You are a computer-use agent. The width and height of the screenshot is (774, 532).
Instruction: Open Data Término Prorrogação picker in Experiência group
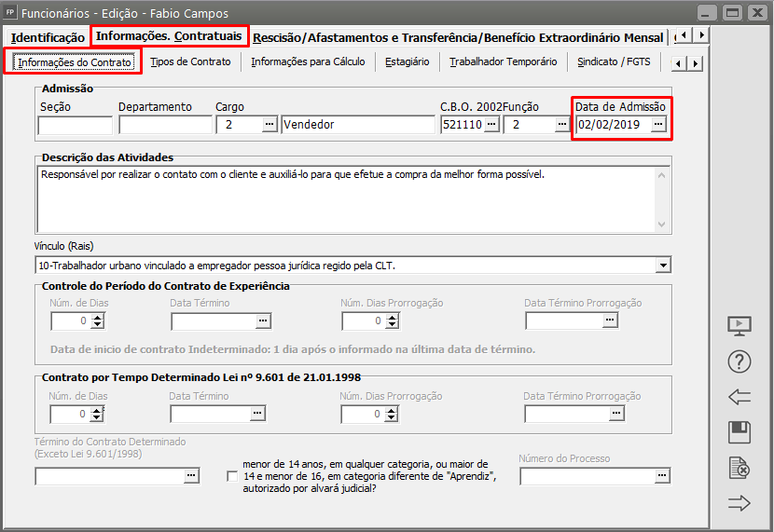coord(610,321)
